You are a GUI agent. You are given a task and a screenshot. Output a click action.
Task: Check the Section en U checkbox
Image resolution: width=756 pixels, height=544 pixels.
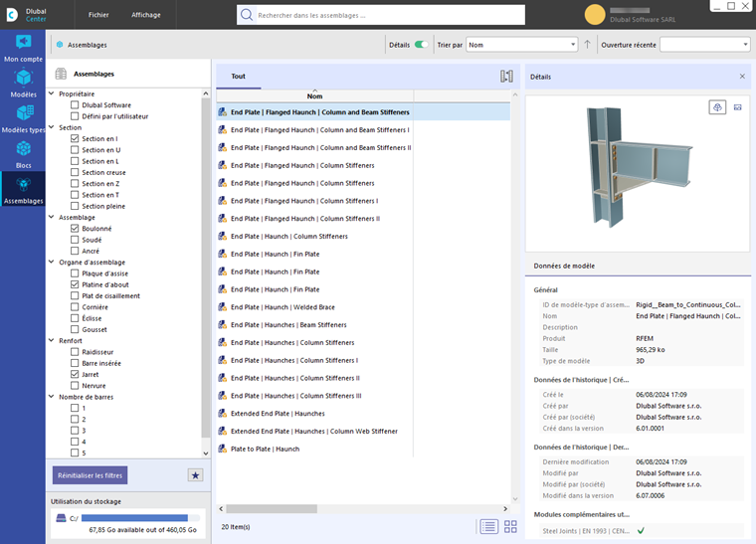(75, 150)
